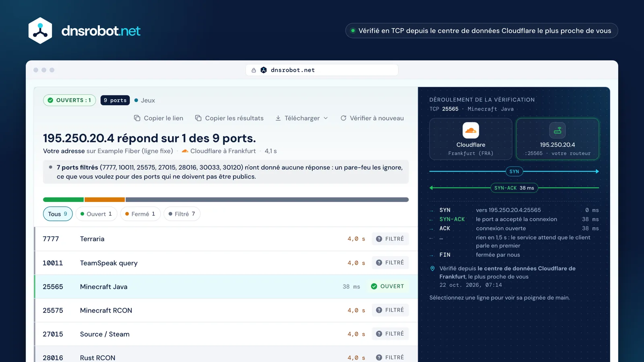Click the site favicon in the address bar

[x=264, y=70]
